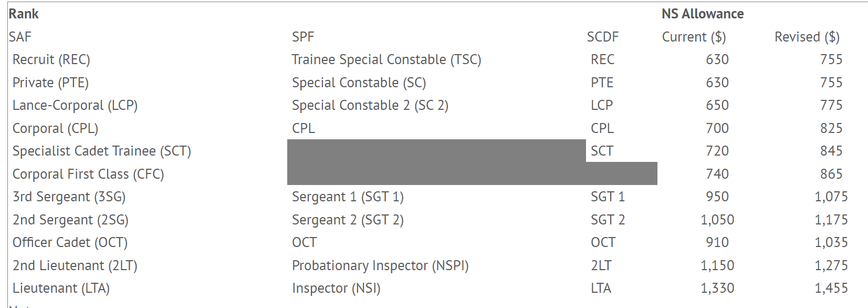868x308 pixels.
Task: Click Specialist Cadet Trainee (SCT) cell
Action: (102, 151)
